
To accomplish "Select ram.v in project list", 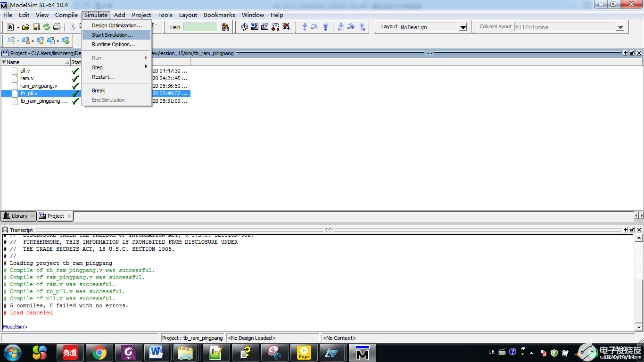I will pyautogui.click(x=27, y=78).
